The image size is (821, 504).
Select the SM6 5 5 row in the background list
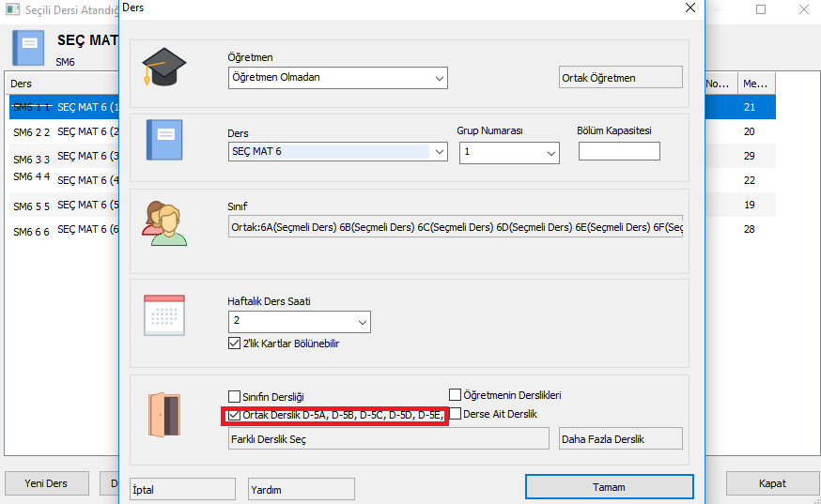click(x=64, y=205)
